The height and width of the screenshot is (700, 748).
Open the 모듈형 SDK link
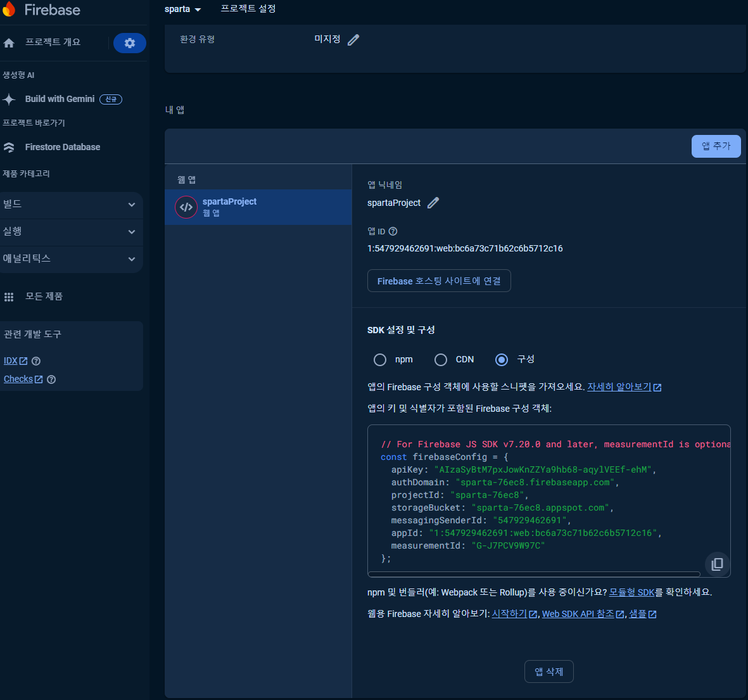click(631, 592)
